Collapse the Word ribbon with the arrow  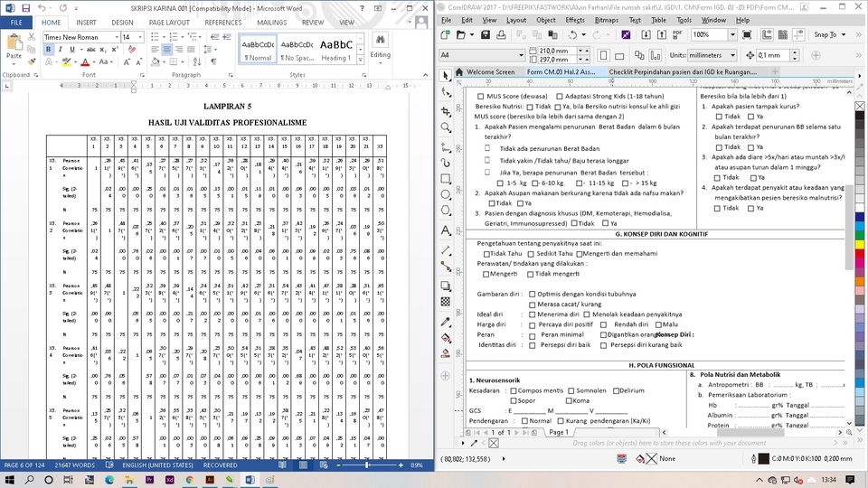click(425, 75)
